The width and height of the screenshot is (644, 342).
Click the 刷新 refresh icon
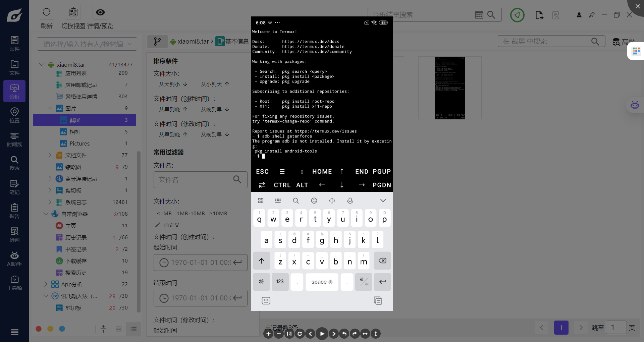(47, 12)
